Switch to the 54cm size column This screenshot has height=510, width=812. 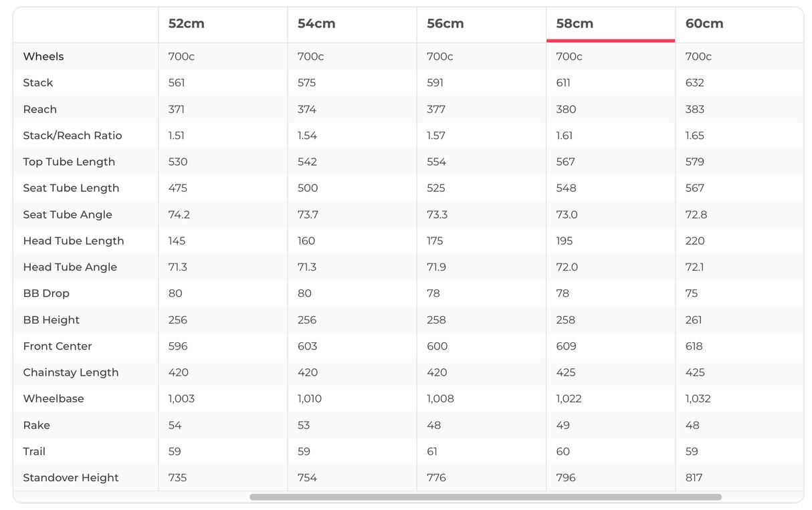[316, 24]
